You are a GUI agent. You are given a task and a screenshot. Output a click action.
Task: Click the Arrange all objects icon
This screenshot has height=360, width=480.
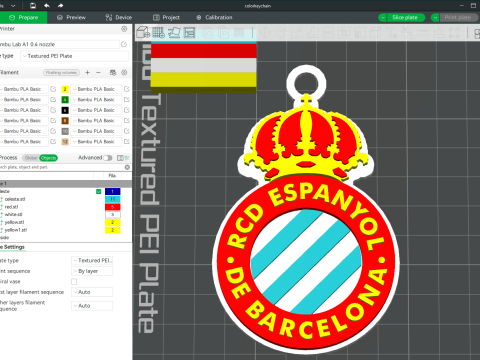(x=189, y=32)
